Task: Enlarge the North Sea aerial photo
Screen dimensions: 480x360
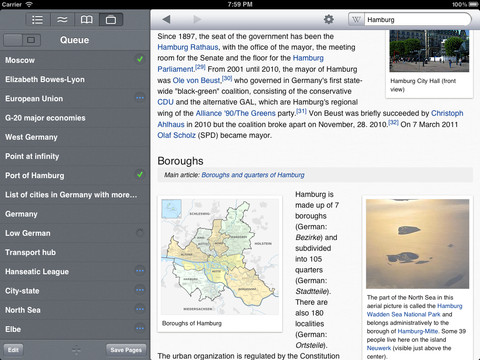Action: coord(417,244)
